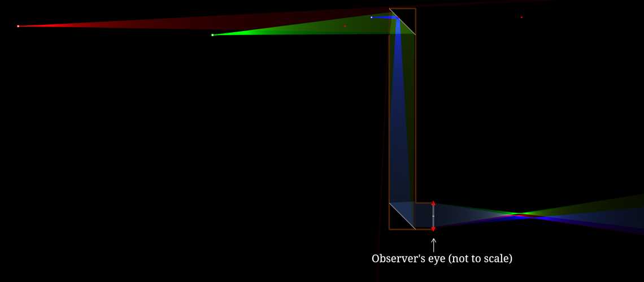
Task: Select the green point light source
Action: [212, 35]
